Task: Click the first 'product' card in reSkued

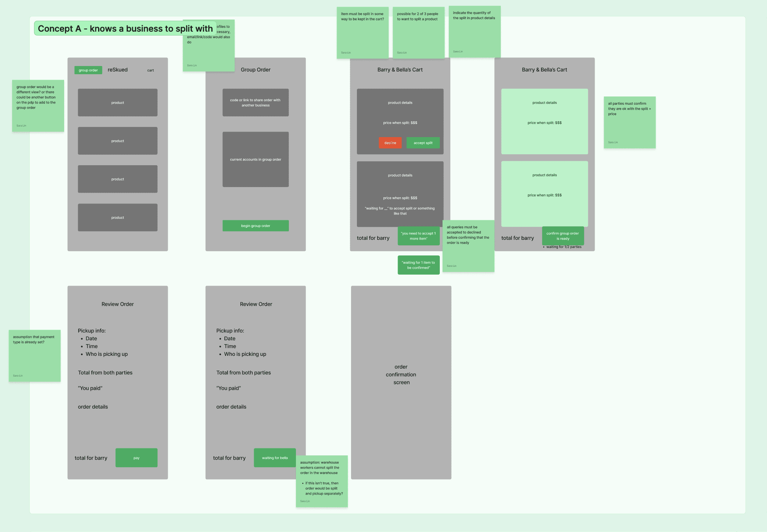Action: (x=118, y=103)
